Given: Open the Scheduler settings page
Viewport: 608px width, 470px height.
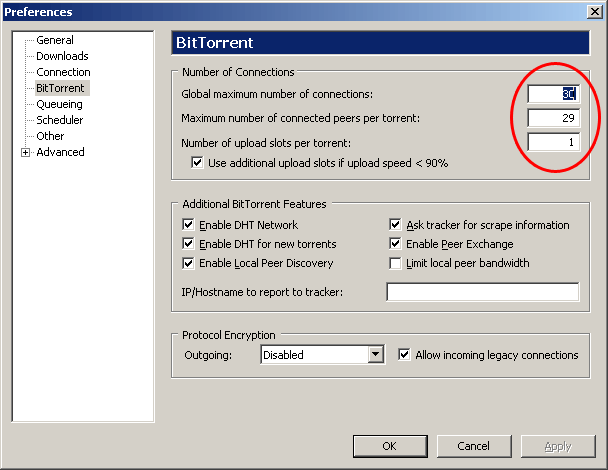Looking at the screenshot, I should tap(59, 120).
